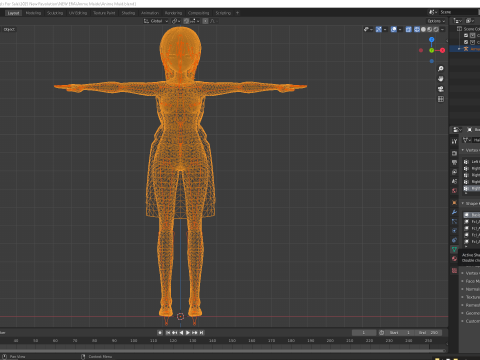The image size is (480, 360).
Task: Switch to the UV Editing workspace tab
Action: point(78,13)
